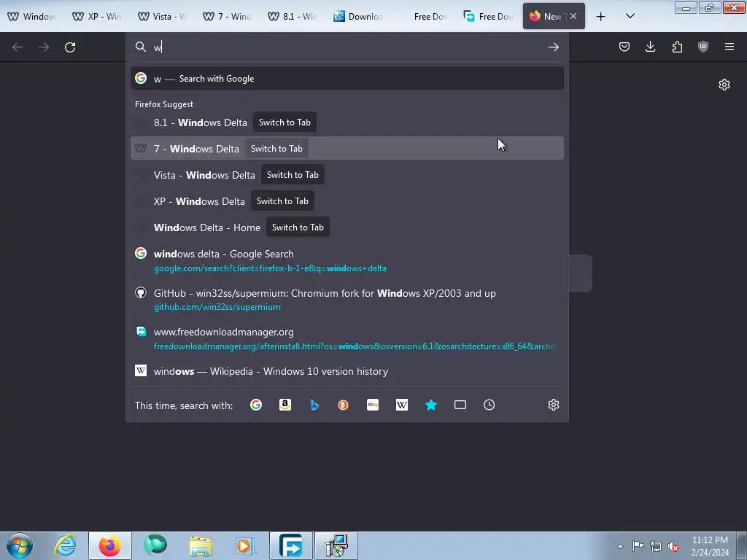The height and width of the screenshot is (560, 747).
Task: Select Wikipedia Windows 10 version history suggestion
Action: click(347, 371)
